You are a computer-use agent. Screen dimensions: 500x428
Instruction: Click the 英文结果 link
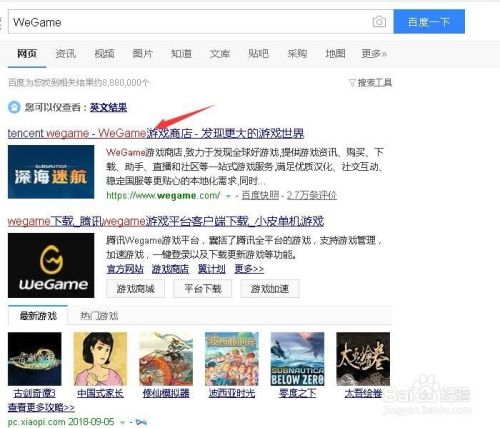click(x=108, y=107)
